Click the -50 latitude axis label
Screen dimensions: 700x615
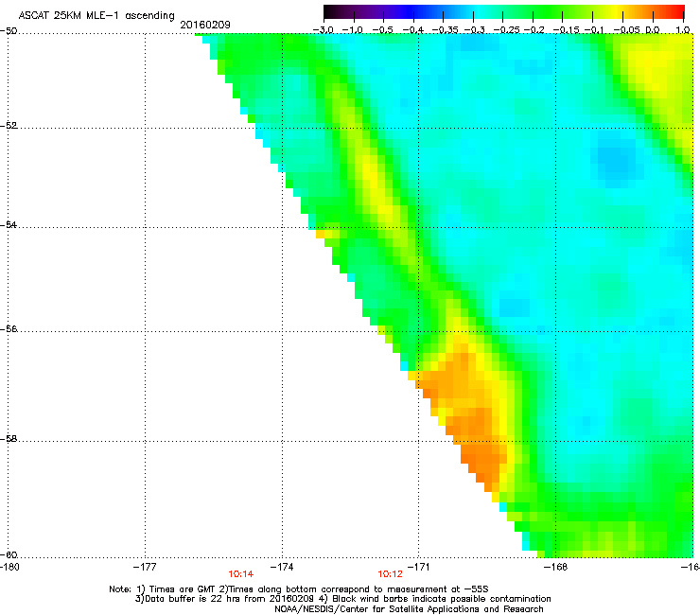point(9,31)
